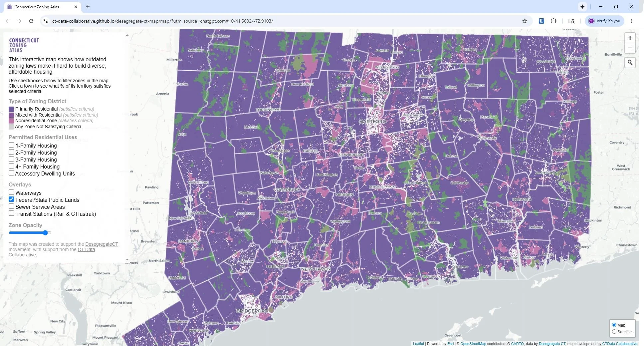The image size is (644, 346).
Task: Open the Bitwarden extension icon
Action: [x=541, y=21]
